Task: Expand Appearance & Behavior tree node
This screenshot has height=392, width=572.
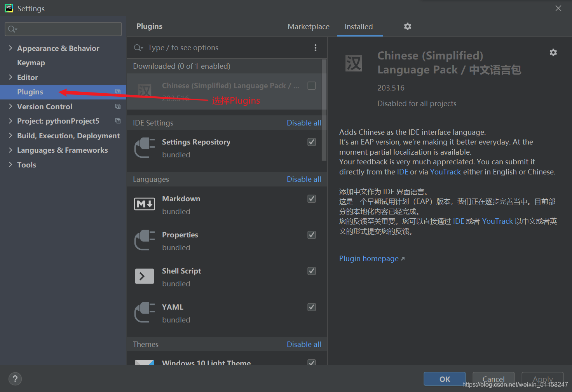Action: (x=10, y=48)
